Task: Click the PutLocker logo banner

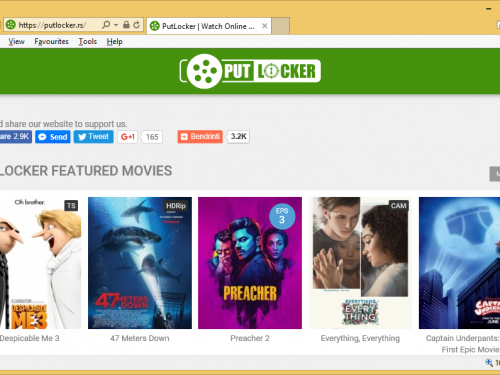Action: tap(250, 71)
